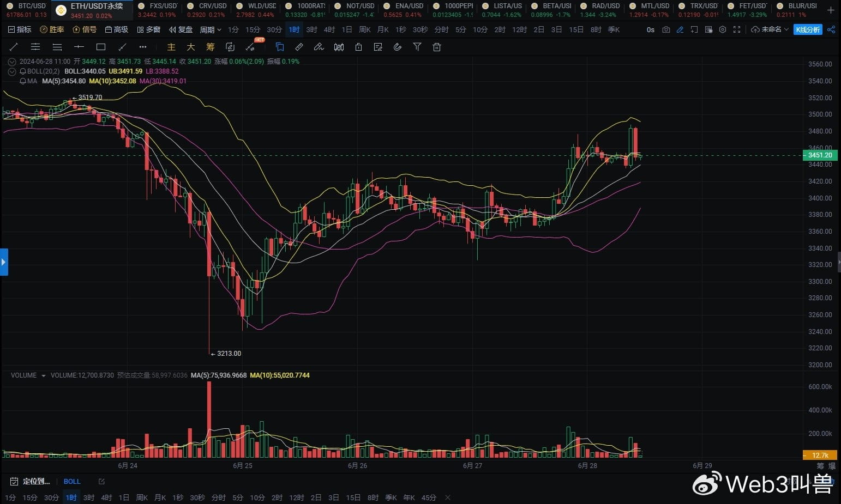The width and height of the screenshot is (841, 504).
Task: Open the 复盘 replay feature
Action: click(181, 29)
